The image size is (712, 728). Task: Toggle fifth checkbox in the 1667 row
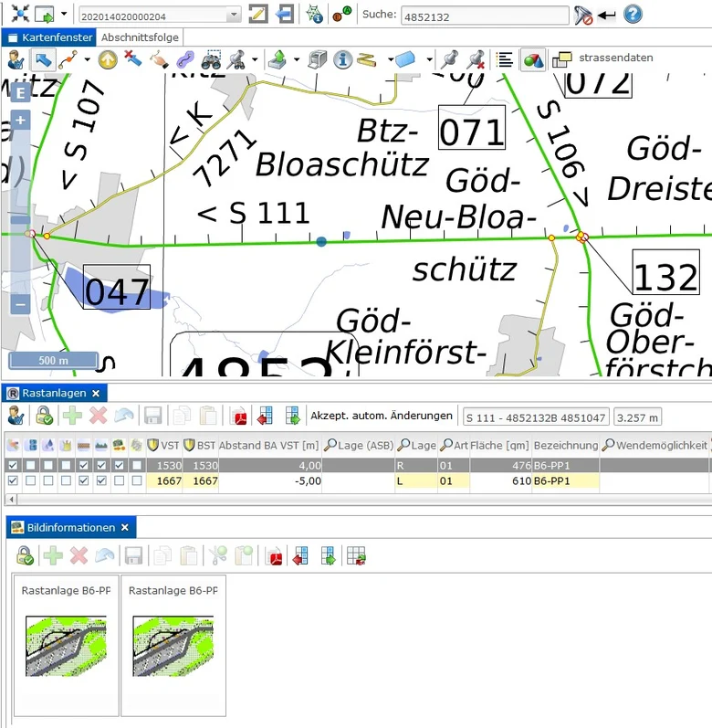pyautogui.click(x=83, y=481)
